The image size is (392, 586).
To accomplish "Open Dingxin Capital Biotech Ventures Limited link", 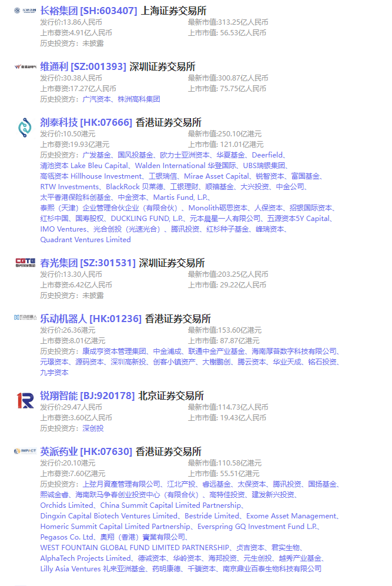I will pos(109,515).
